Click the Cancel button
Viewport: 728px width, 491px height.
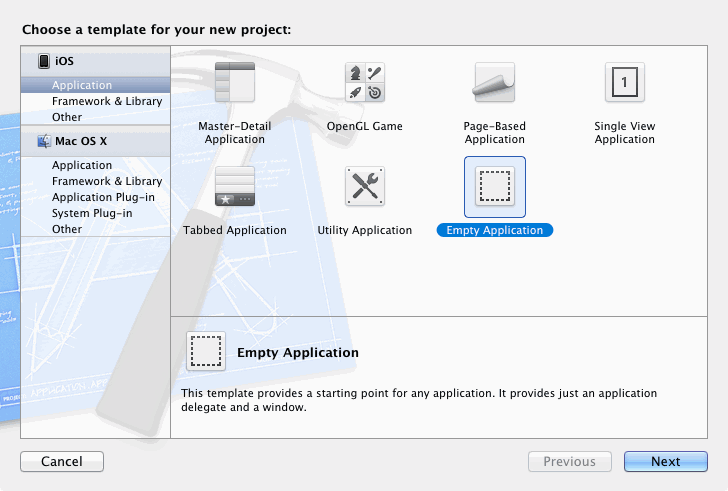[x=62, y=462]
